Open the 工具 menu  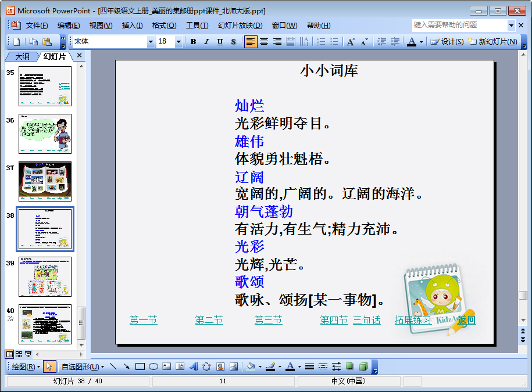coord(197,26)
